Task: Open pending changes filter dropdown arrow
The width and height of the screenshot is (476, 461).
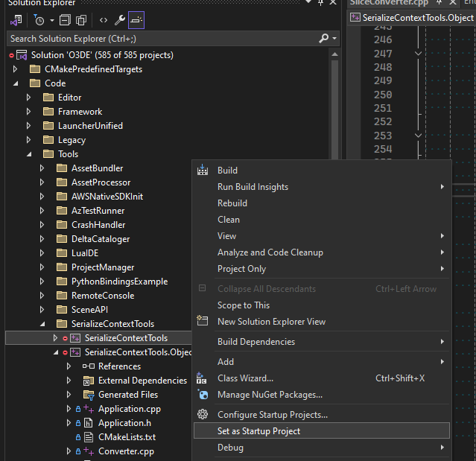Action: [52, 21]
